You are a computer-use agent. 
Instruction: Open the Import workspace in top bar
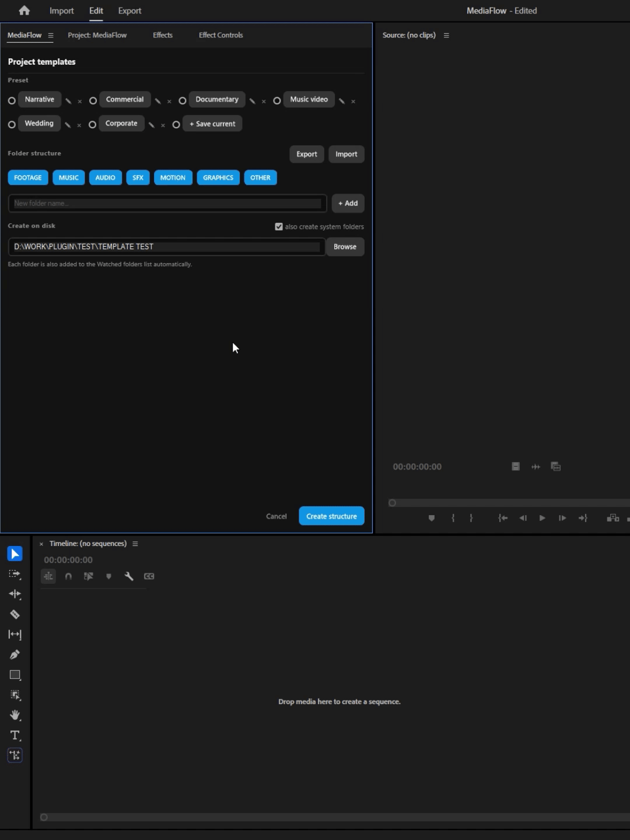[x=61, y=10]
